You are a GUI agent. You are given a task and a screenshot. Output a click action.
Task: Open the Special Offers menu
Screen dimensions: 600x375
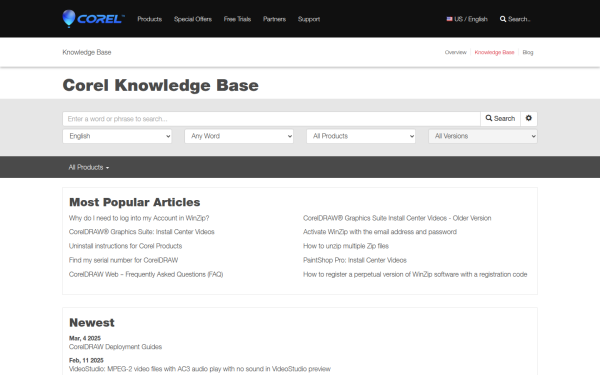[193, 19]
